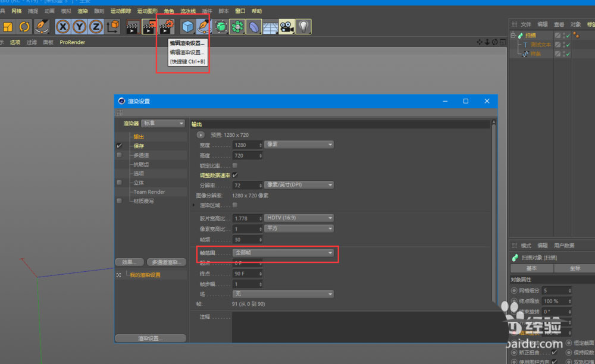Click the 效果... effects button
The height and width of the screenshot is (364, 595).
(x=129, y=262)
